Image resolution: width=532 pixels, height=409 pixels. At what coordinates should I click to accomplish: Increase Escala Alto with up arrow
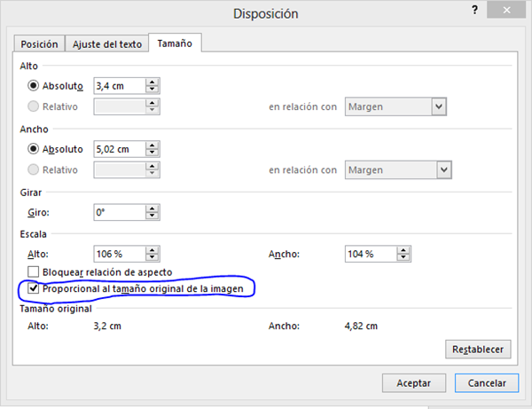pyautogui.click(x=152, y=250)
